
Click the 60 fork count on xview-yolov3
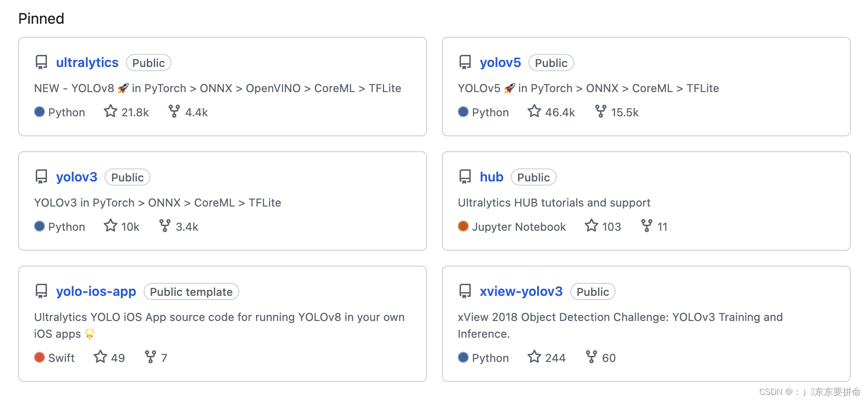609,358
